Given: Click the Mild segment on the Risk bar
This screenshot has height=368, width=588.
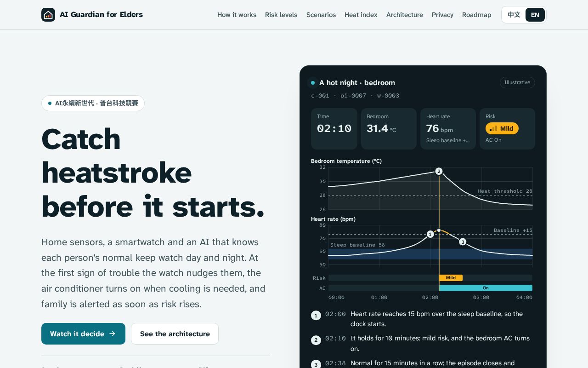Looking at the screenshot, I should coord(451,278).
